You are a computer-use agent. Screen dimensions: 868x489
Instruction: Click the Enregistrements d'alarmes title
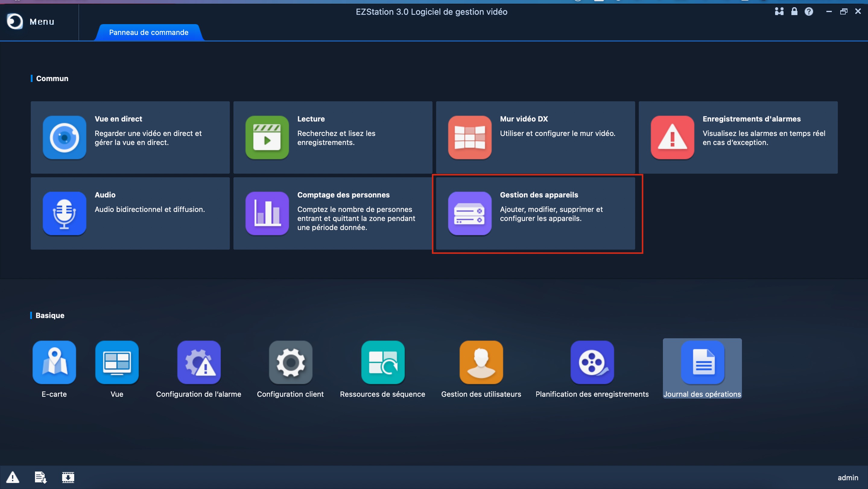pyautogui.click(x=751, y=119)
